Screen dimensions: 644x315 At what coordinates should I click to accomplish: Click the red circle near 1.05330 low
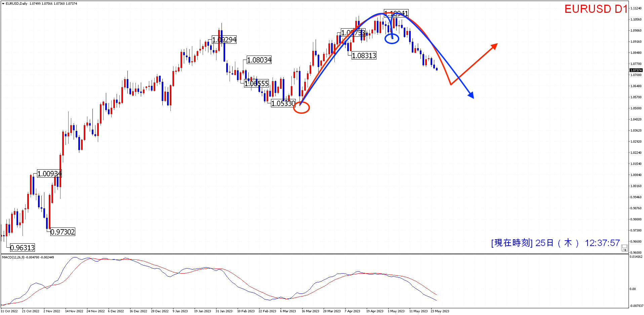(301, 108)
